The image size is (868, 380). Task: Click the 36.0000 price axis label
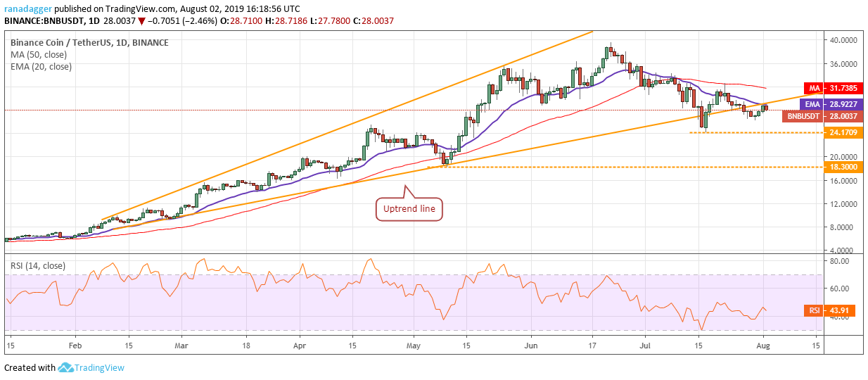(x=844, y=63)
